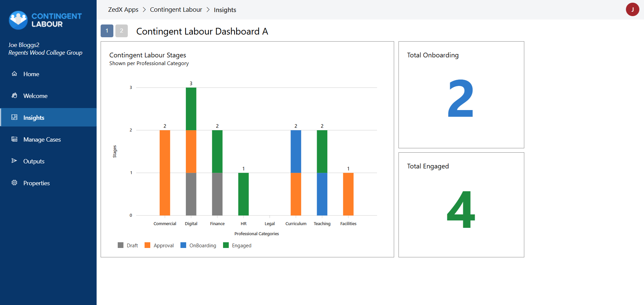This screenshot has width=644, height=305.
Task: Select the Digital grey Draft segment
Action: pyautogui.click(x=191, y=194)
